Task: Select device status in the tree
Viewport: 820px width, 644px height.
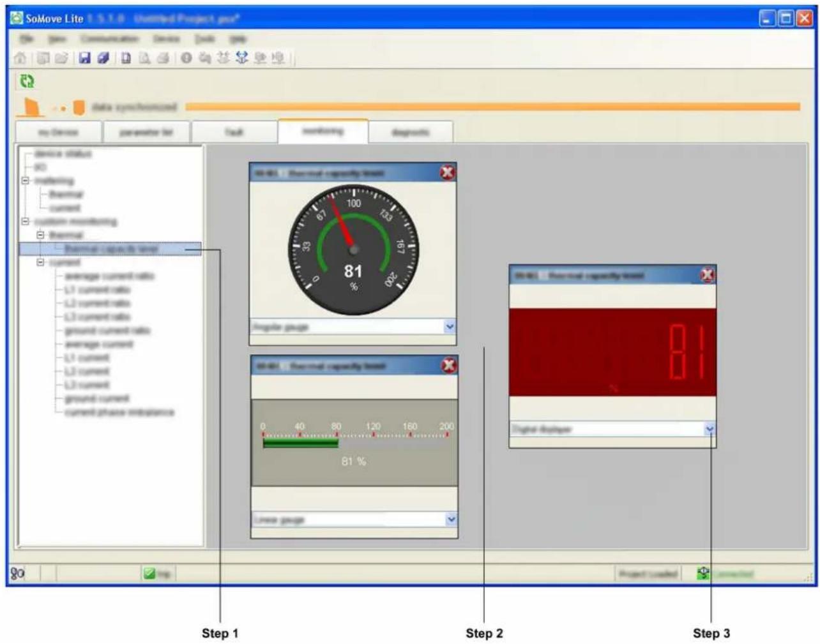Action: (63, 154)
